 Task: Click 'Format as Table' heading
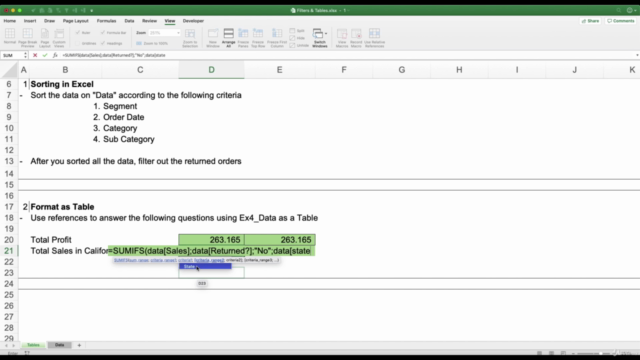pyautogui.click(x=62, y=207)
